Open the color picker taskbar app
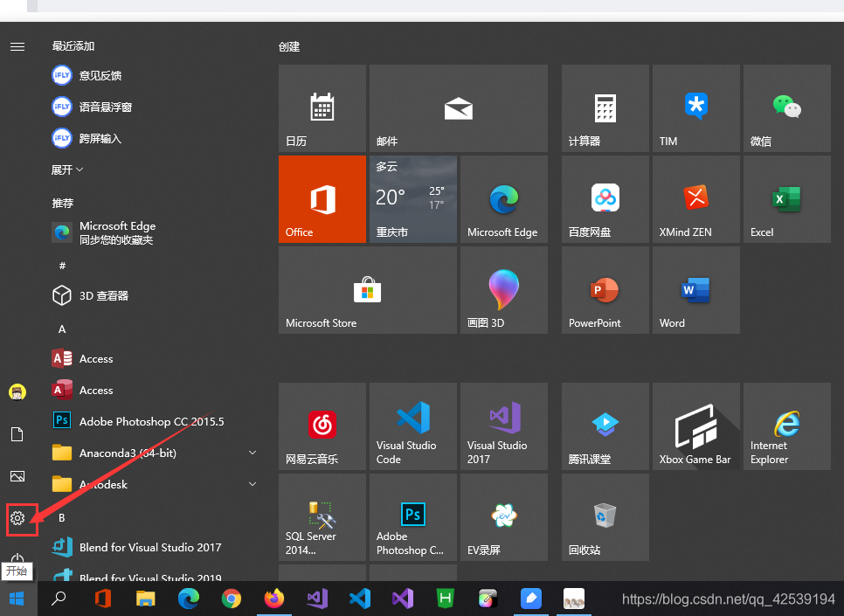The image size is (844, 616). click(488, 599)
